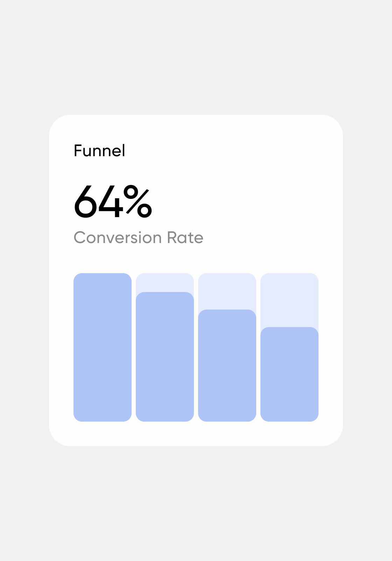
Task: Click the third bar's dark filled portion
Action: coord(227,365)
